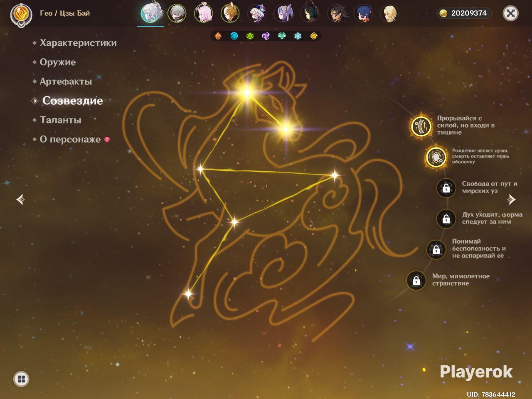
Task: Select the pink-haired character portrait
Action: [x=203, y=13]
